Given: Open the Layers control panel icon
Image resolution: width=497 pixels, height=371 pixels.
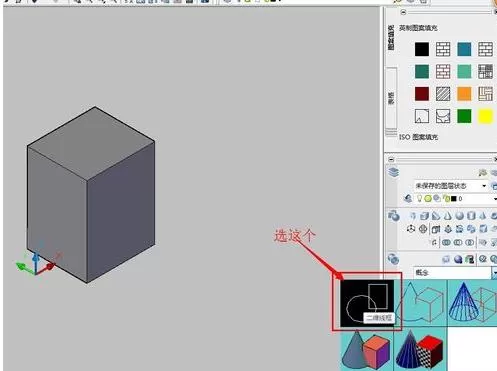Looking at the screenshot, I should [x=394, y=172].
